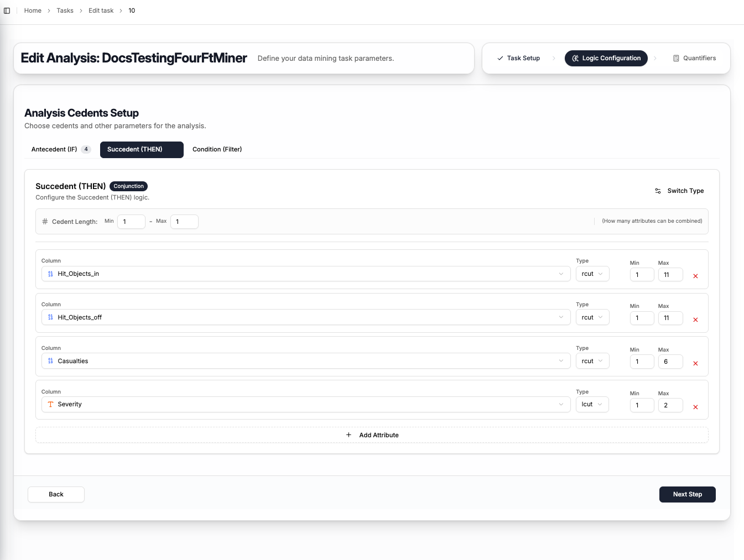Viewport: 744px width, 560px height.
Task: Remove the Hit_Objects_in attribute row
Action: (695, 276)
